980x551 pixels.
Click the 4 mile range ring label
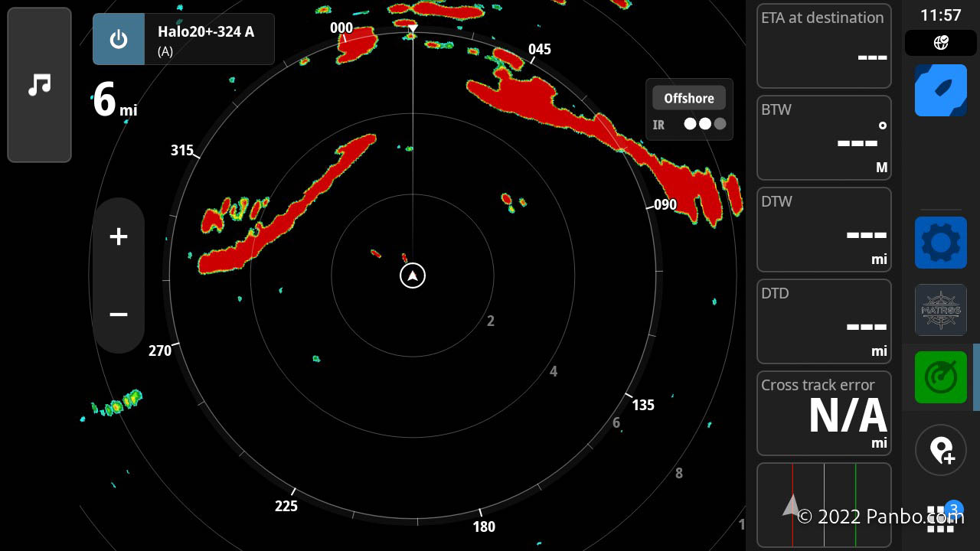click(554, 371)
